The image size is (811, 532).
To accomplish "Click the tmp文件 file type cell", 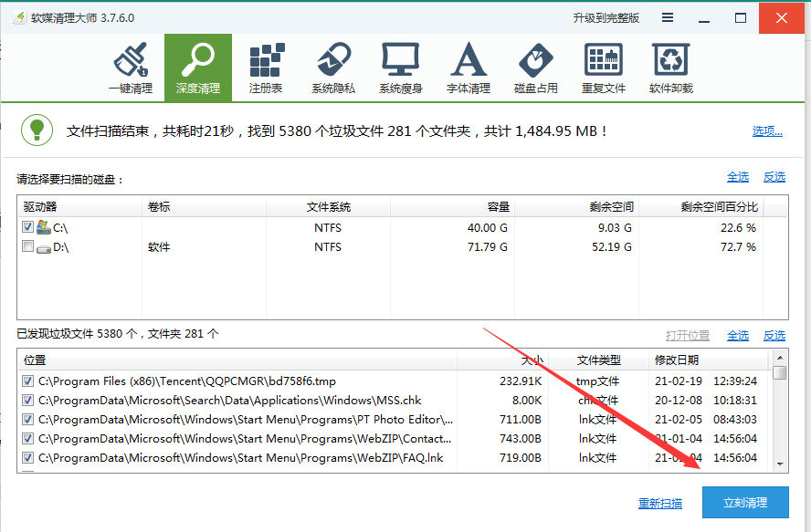I will (597, 381).
